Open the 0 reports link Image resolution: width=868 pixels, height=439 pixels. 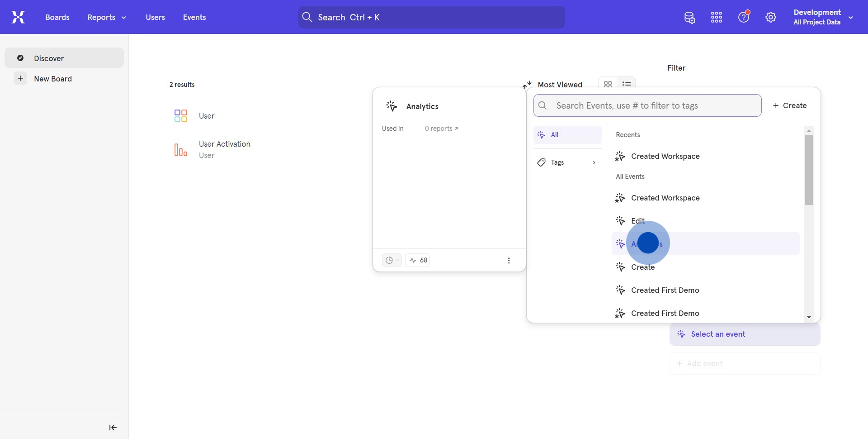441,129
